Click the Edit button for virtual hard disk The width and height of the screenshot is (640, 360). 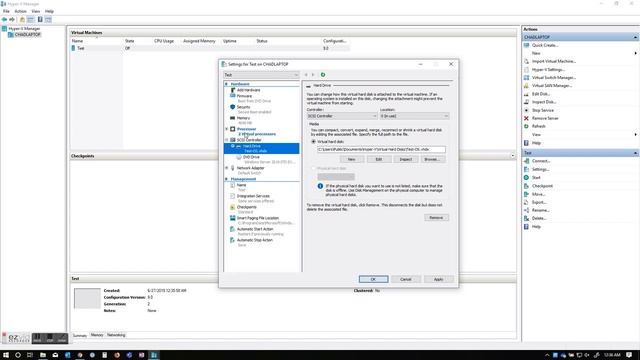(x=378, y=159)
